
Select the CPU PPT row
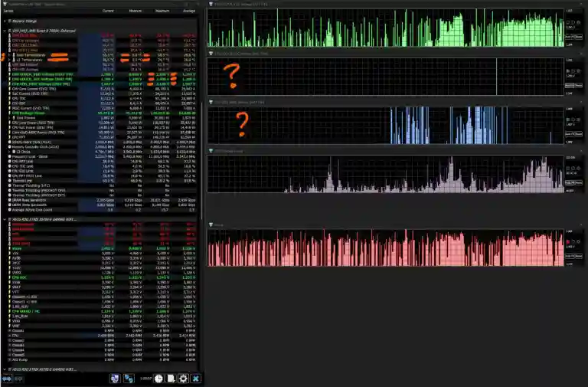102,137
